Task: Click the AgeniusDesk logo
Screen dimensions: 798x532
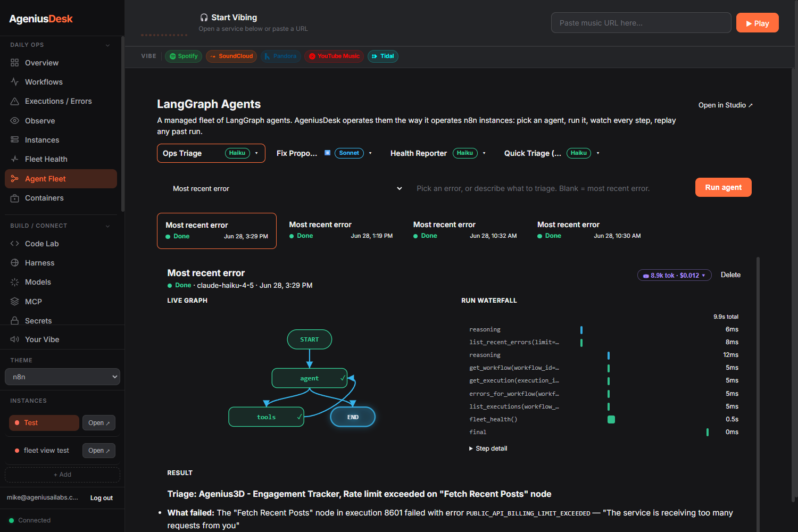Action: 41,19
